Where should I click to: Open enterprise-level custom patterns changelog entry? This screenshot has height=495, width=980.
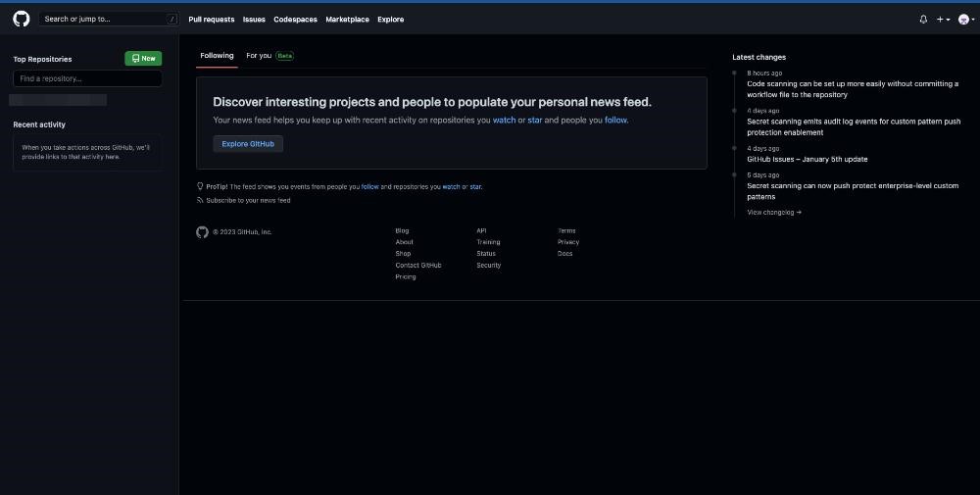click(x=853, y=191)
